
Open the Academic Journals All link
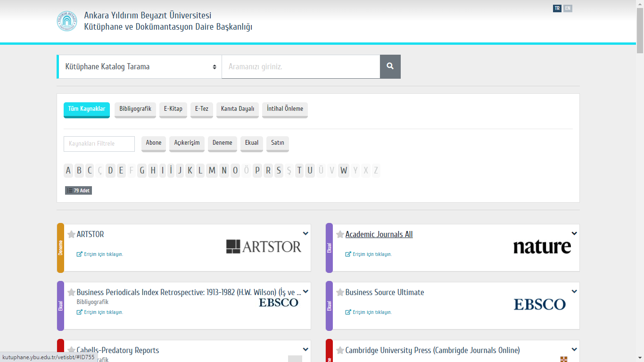pyautogui.click(x=379, y=234)
